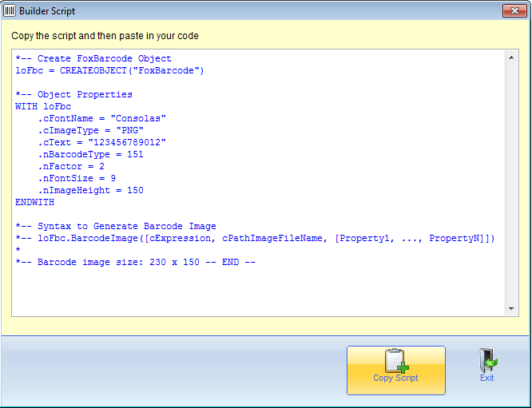Click the '.cImageType = "PNG"' line
The image size is (532, 408).
[90, 130]
